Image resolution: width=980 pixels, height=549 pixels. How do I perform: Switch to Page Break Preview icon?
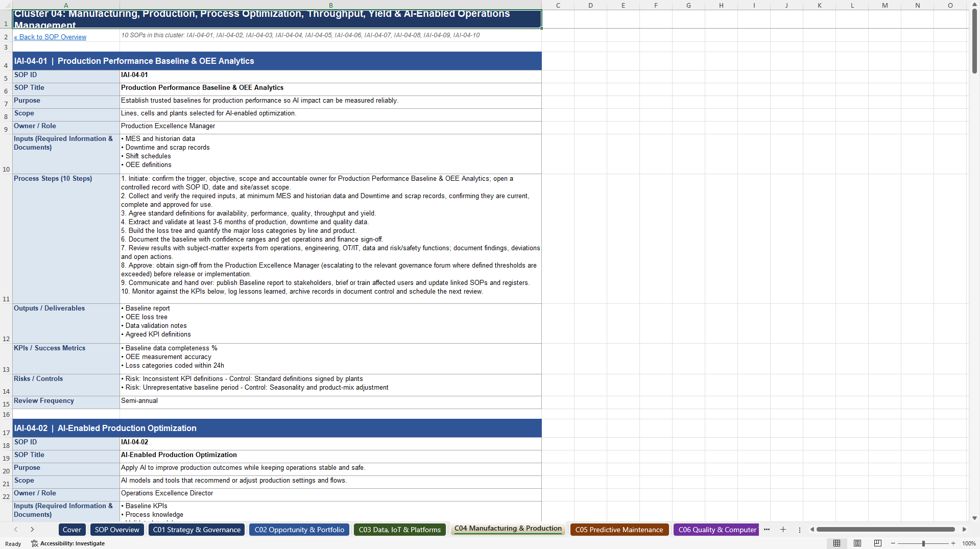(878, 543)
